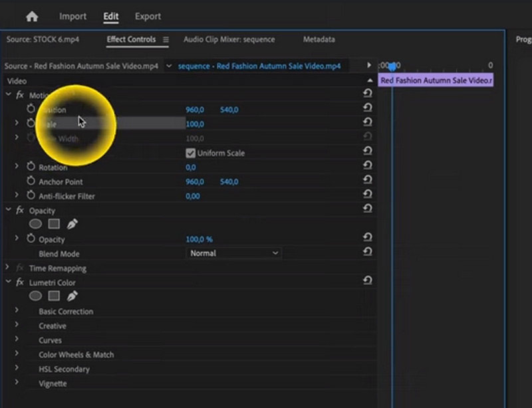Click the sequence - Red Fashion Autumn Sale Video.mp4 link
Viewport: 532px width, 408px height.
coord(259,66)
